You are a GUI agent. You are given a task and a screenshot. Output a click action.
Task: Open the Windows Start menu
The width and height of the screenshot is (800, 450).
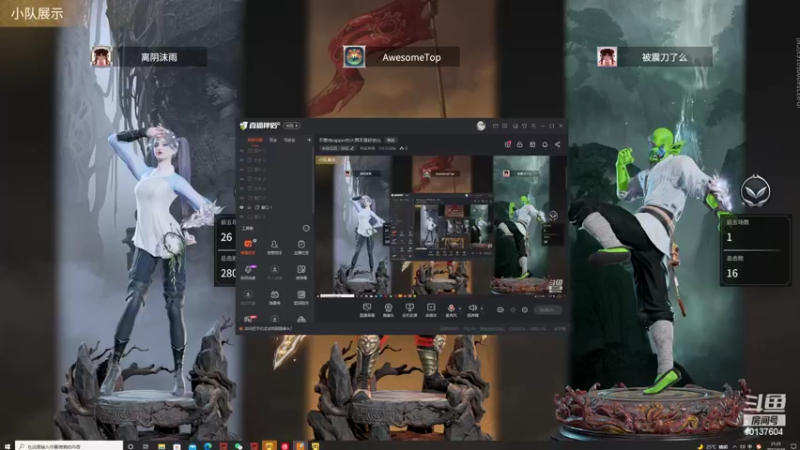tap(7, 446)
